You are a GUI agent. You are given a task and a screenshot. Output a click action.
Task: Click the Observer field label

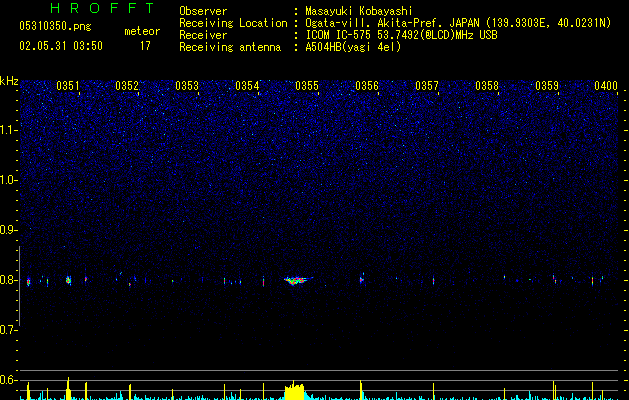203,11
